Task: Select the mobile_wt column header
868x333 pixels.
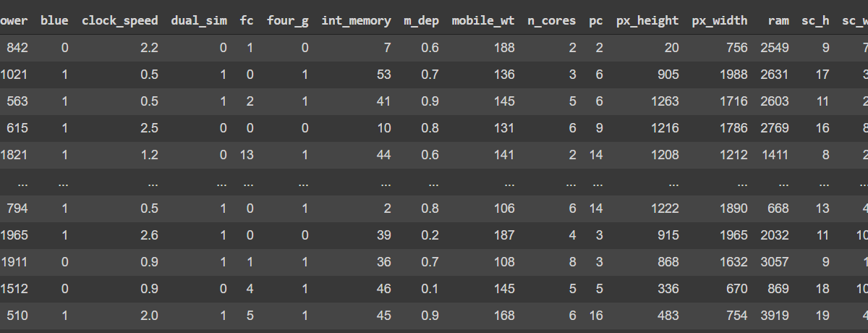Action: coord(483,20)
